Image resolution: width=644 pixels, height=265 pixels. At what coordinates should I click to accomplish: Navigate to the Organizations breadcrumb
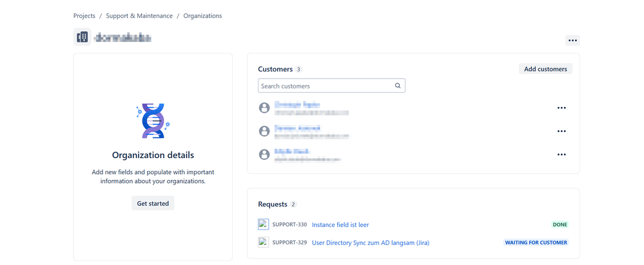tap(202, 15)
